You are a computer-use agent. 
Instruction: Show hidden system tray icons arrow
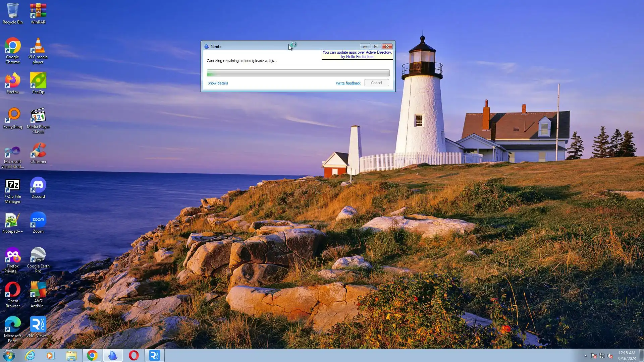586,356
